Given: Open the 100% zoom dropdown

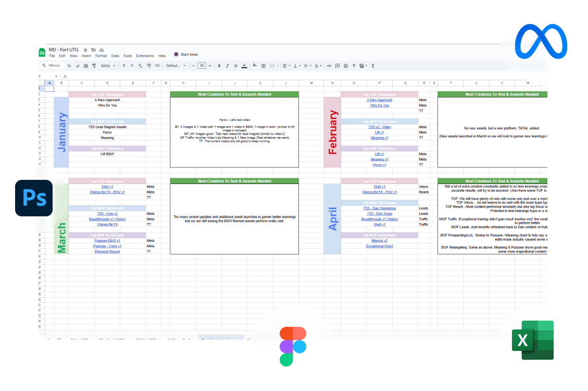Looking at the screenshot, I should 108,66.
